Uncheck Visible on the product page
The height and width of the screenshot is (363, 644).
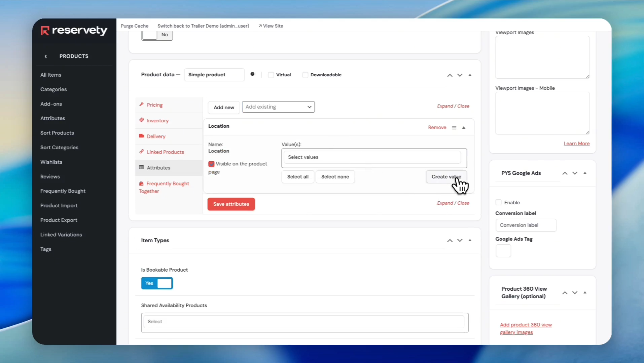point(211,164)
